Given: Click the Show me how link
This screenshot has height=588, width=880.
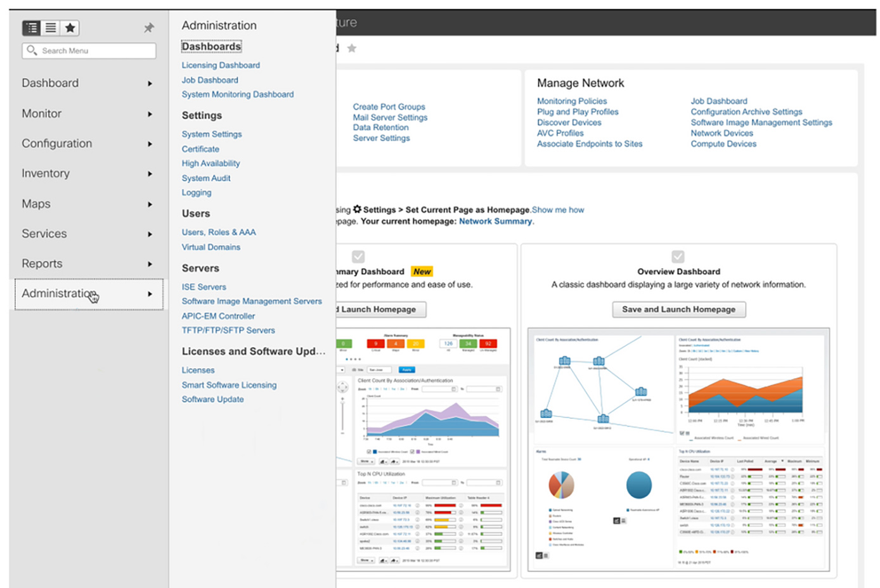Looking at the screenshot, I should click(x=558, y=210).
